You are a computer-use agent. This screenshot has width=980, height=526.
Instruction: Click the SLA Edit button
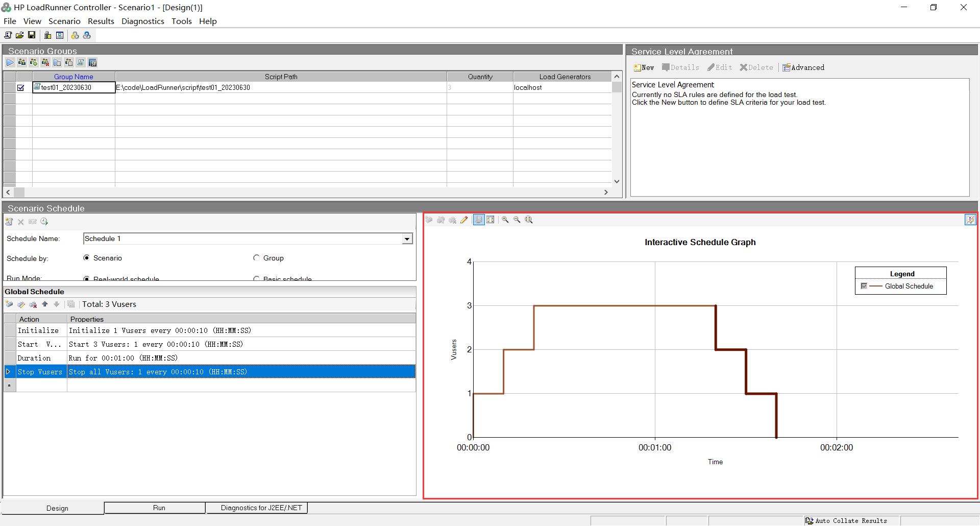point(720,67)
